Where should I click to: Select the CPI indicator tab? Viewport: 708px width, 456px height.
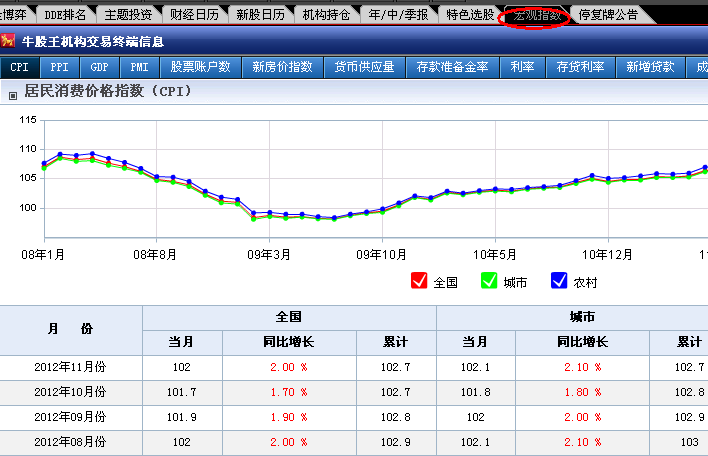click(x=19, y=67)
